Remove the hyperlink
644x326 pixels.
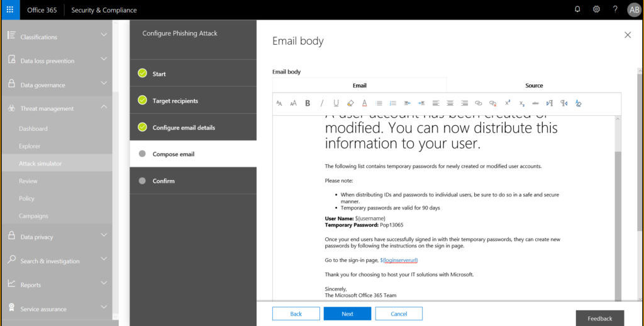(x=493, y=104)
